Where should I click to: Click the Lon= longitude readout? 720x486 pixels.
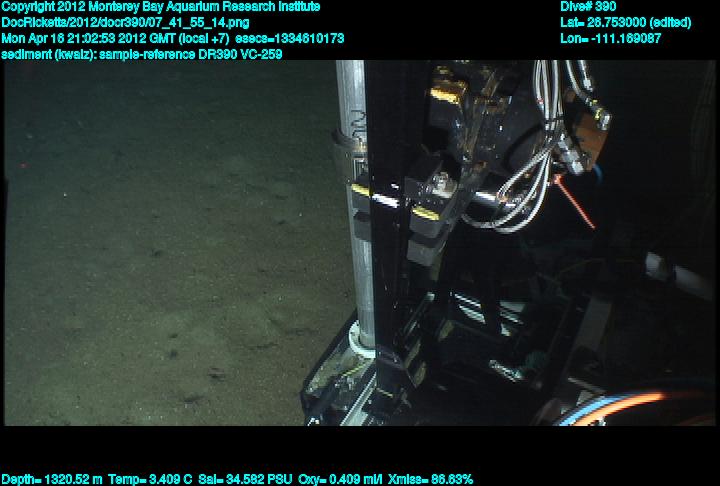point(610,38)
